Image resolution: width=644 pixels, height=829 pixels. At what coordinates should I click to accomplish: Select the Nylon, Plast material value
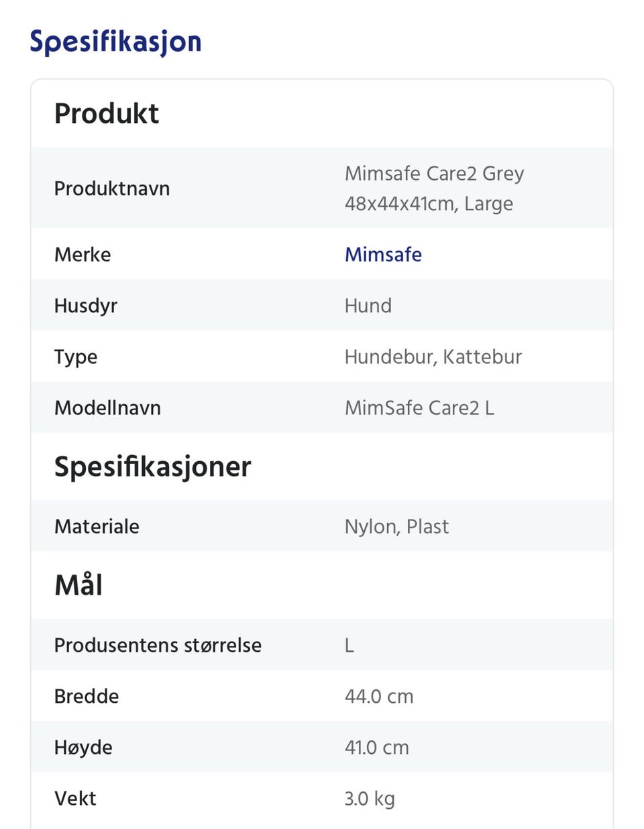396,526
